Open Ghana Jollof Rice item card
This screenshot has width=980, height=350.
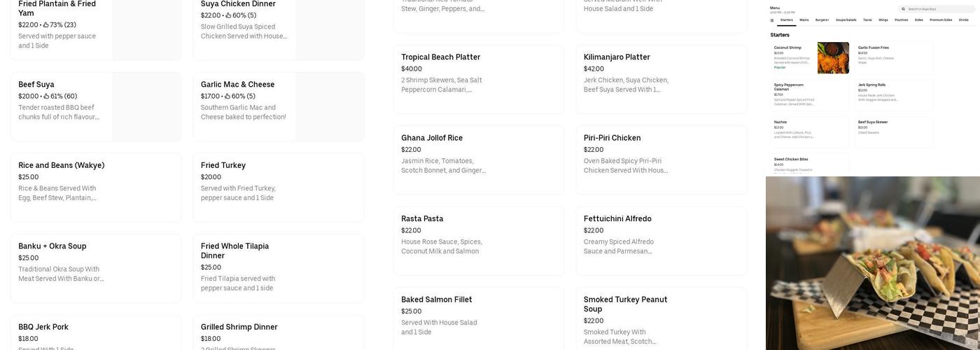(479, 160)
